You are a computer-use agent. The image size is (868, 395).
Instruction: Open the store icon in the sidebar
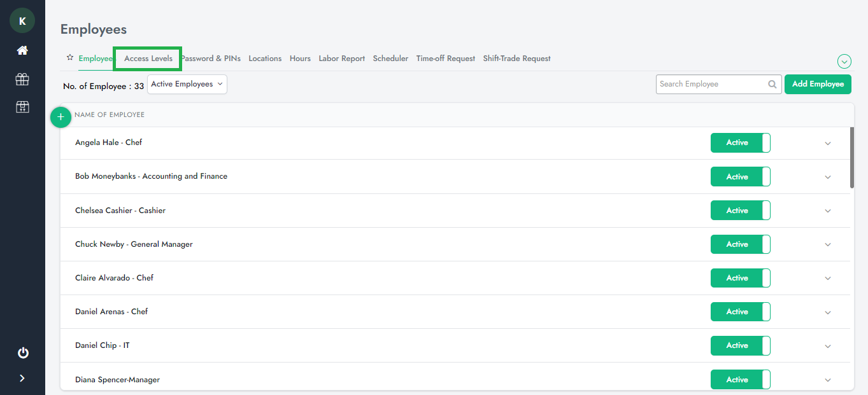(22, 107)
